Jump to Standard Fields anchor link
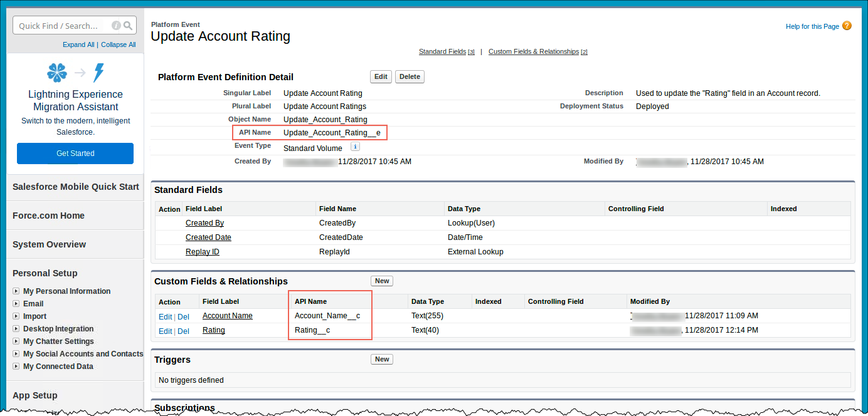 [442, 51]
